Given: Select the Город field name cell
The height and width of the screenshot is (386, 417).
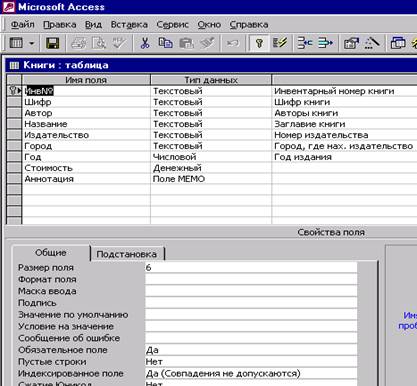Looking at the screenshot, I should [86, 146].
